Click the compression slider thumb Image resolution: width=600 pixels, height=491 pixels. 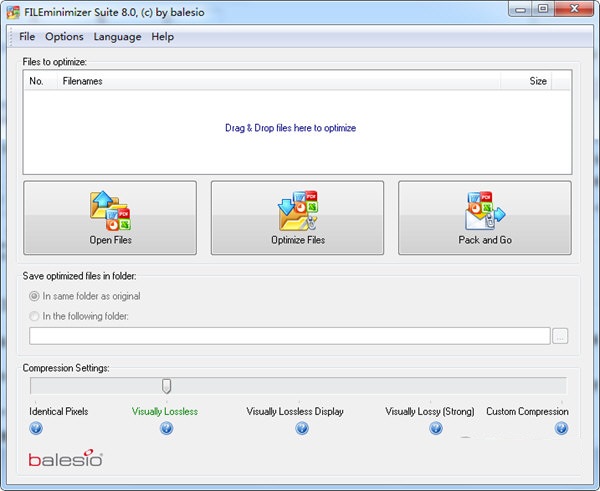click(166, 386)
